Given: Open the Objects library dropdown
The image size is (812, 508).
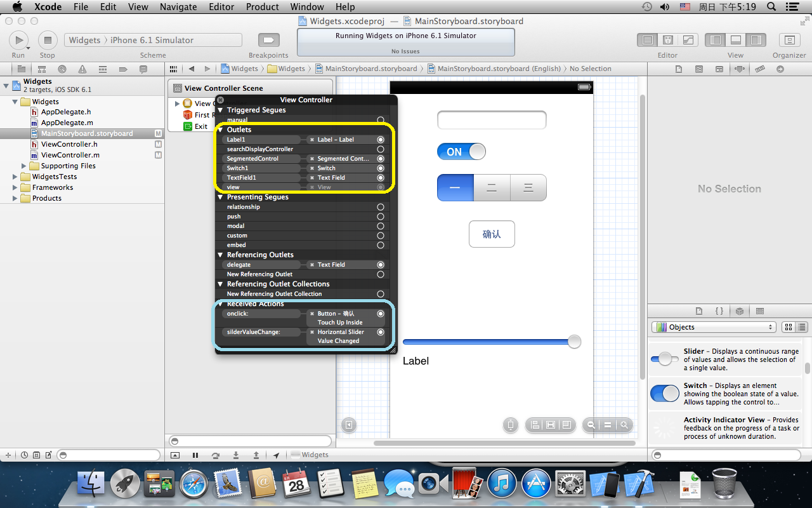Looking at the screenshot, I should tap(714, 327).
